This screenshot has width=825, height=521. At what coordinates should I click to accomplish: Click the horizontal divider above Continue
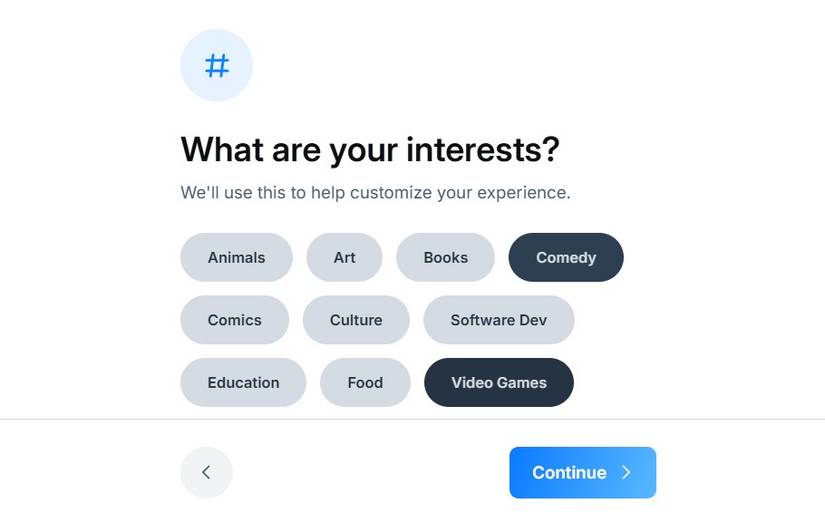tap(412, 419)
